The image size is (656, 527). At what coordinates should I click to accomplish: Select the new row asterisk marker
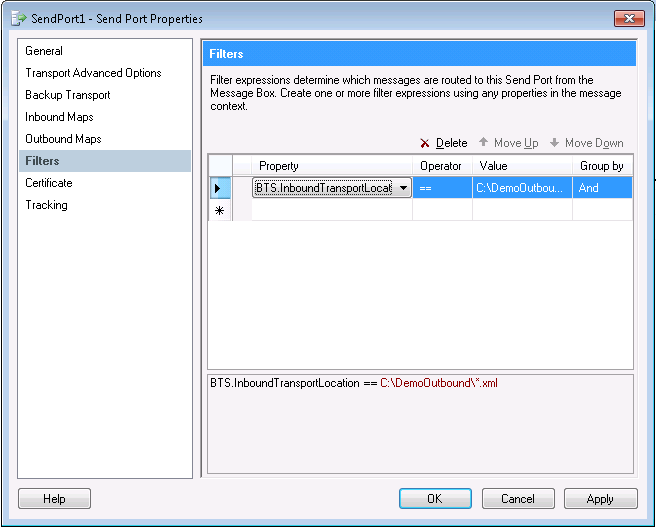pyautogui.click(x=218, y=211)
